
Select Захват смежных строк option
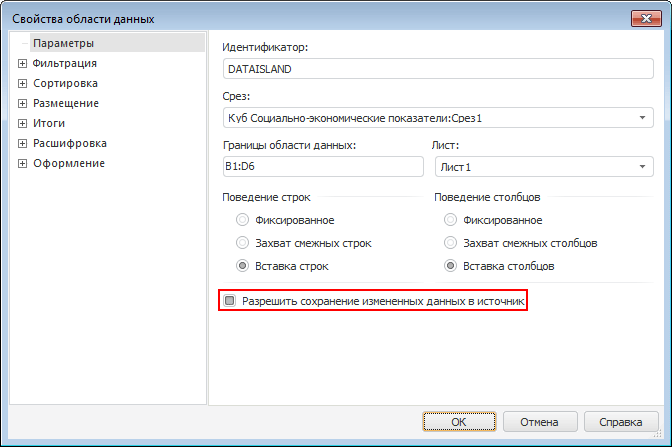[242, 243]
